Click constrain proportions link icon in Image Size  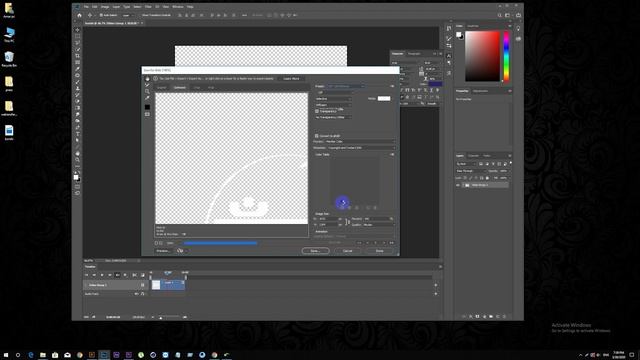point(347,222)
